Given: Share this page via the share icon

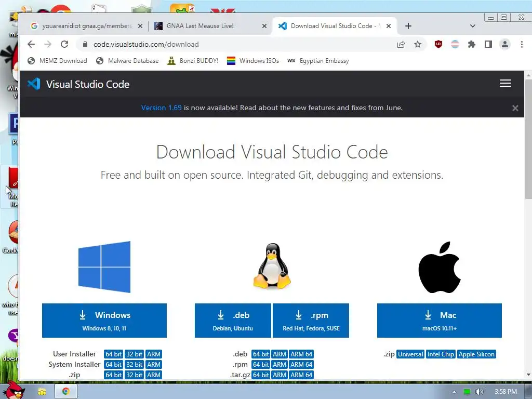Looking at the screenshot, I should [401, 44].
